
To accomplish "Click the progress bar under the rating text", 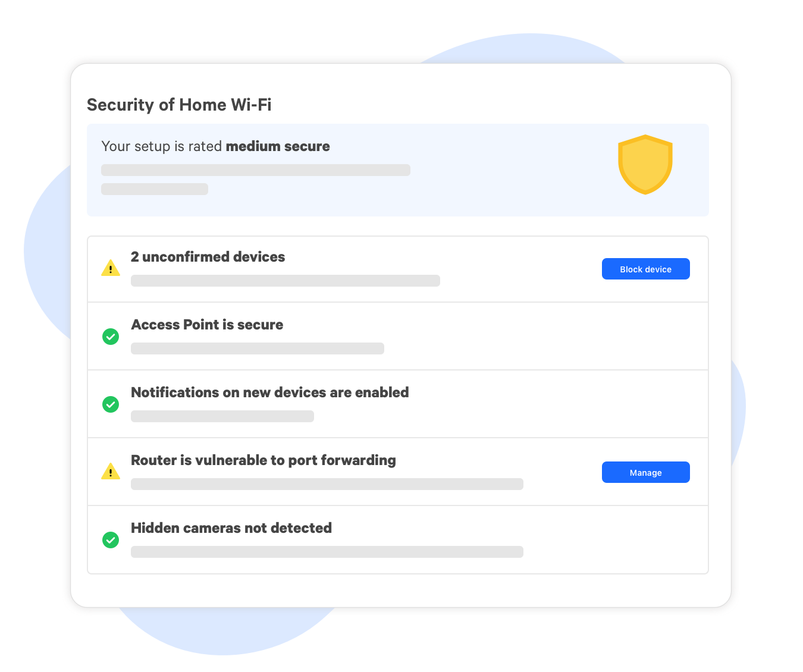I will [x=256, y=170].
